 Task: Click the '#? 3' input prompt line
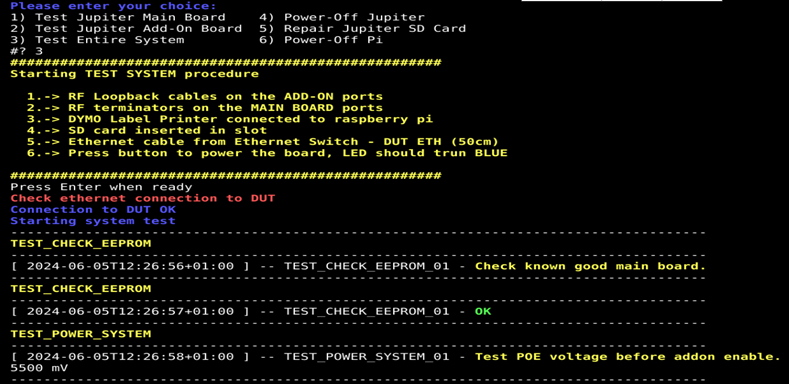(27, 51)
